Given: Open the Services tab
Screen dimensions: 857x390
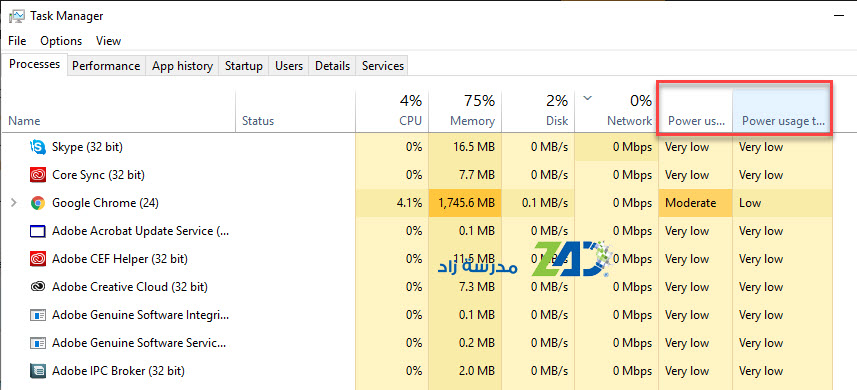Looking at the screenshot, I should pos(383,66).
